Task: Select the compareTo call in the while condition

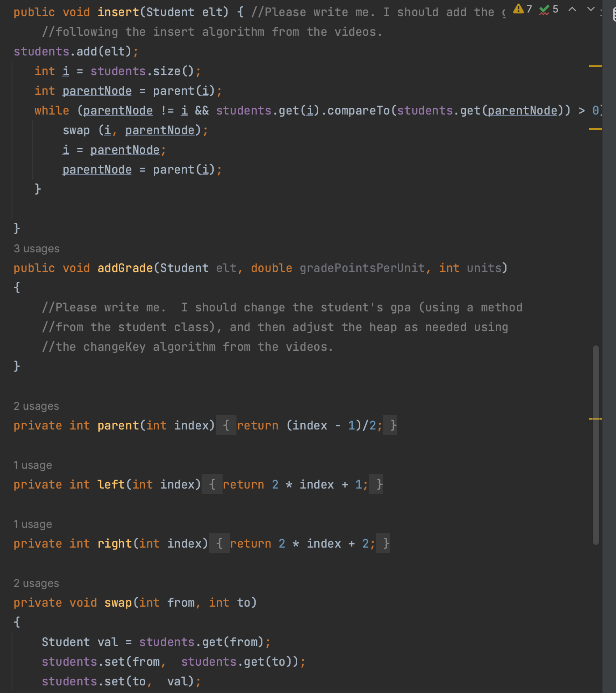Action: click(355, 110)
